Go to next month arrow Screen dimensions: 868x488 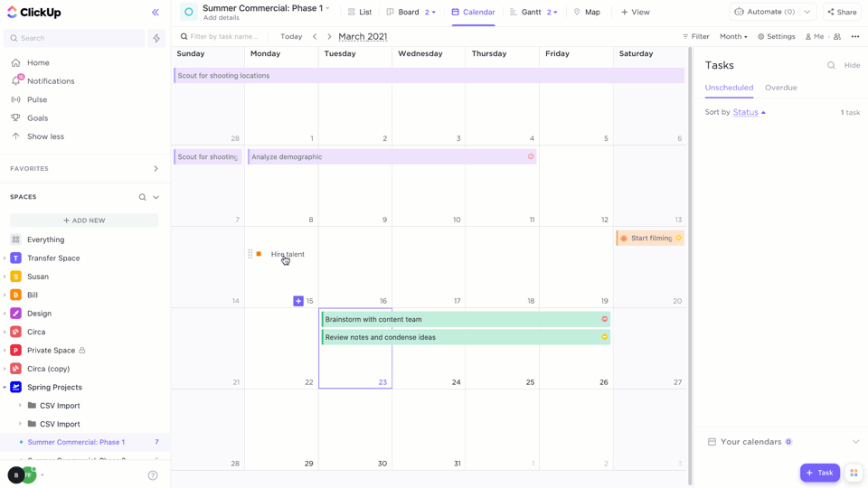coord(329,37)
